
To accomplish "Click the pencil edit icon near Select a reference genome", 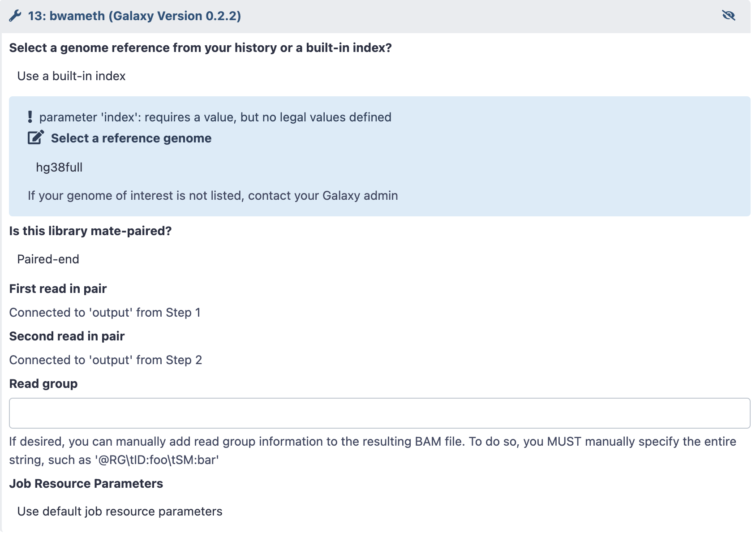I will pyautogui.click(x=35, y=138).
